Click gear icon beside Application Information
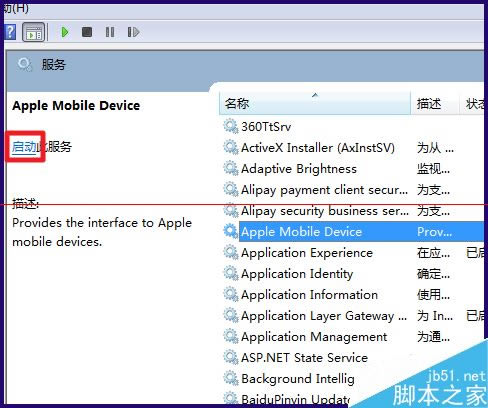 (x=231, y=294)
